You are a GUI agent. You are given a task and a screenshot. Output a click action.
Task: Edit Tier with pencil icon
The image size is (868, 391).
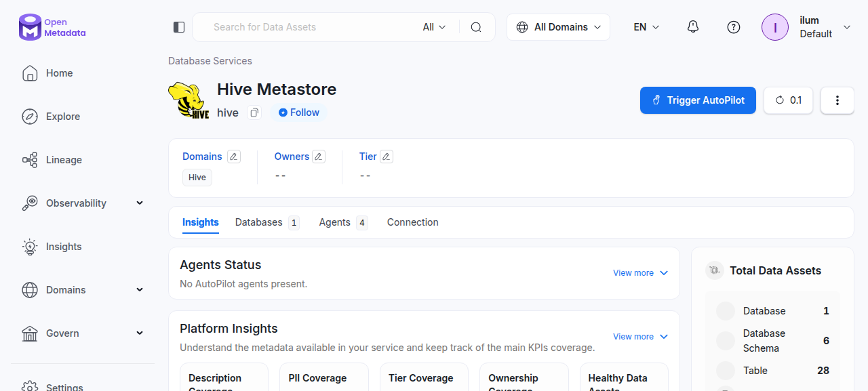coord(387,157)
